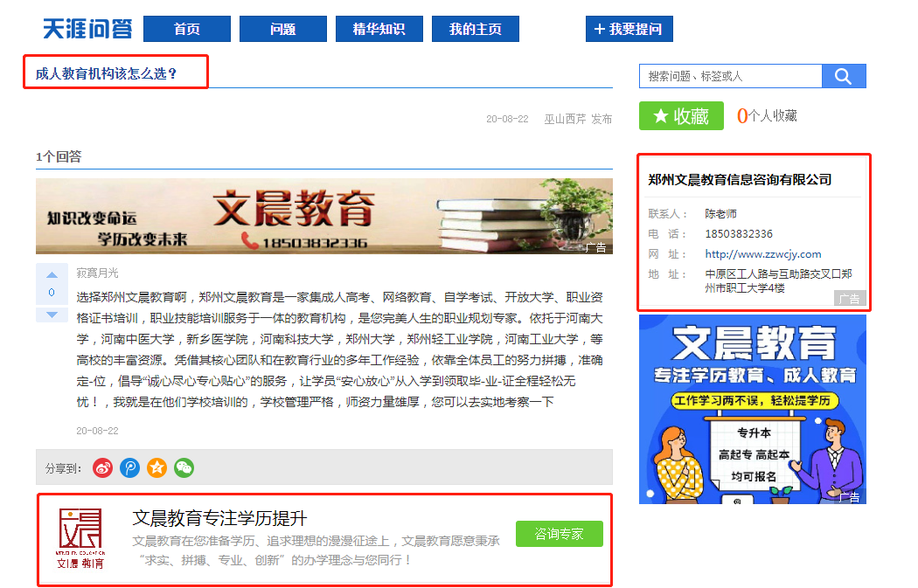Click the 我要提问 button
This screenshot has height=588, width=918.
[629, 29]
